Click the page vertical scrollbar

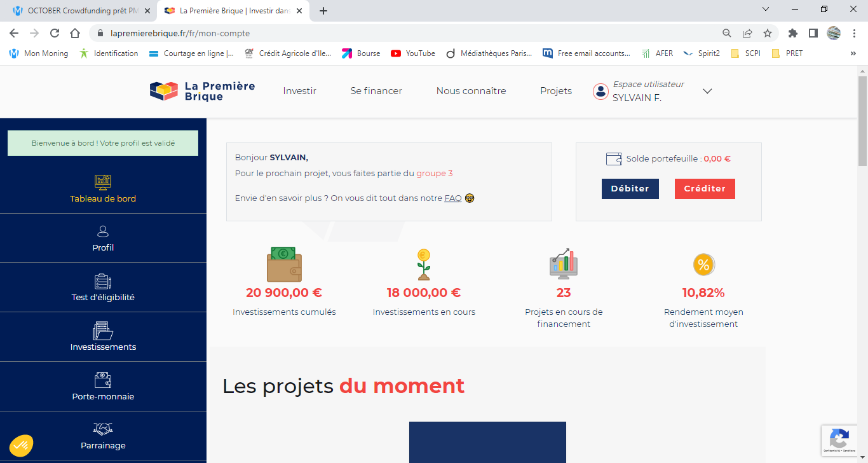point(862,254)
